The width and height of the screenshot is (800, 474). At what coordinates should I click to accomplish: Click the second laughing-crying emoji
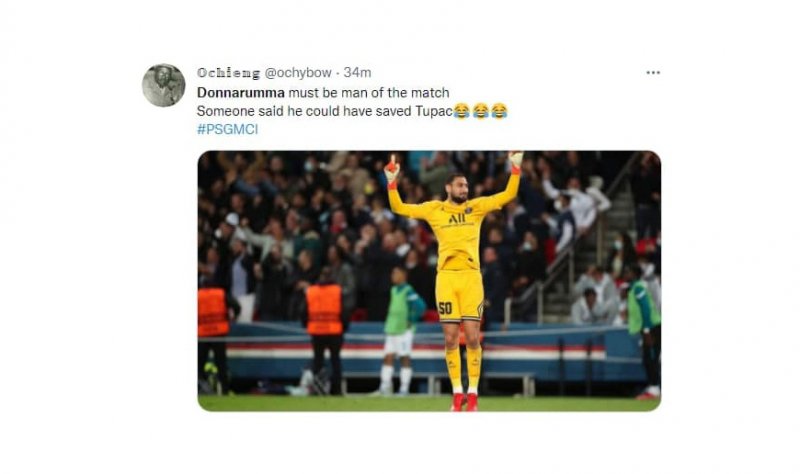tap(480, 111)
